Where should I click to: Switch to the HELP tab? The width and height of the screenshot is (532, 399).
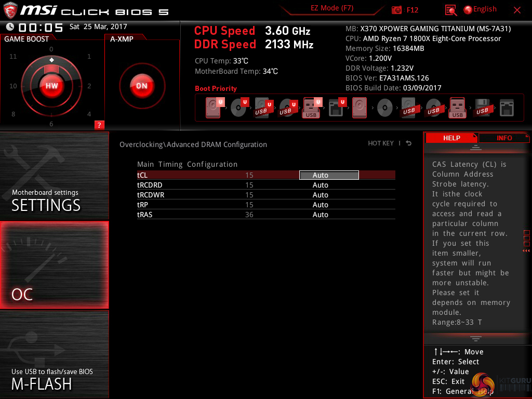click(451, 138)
